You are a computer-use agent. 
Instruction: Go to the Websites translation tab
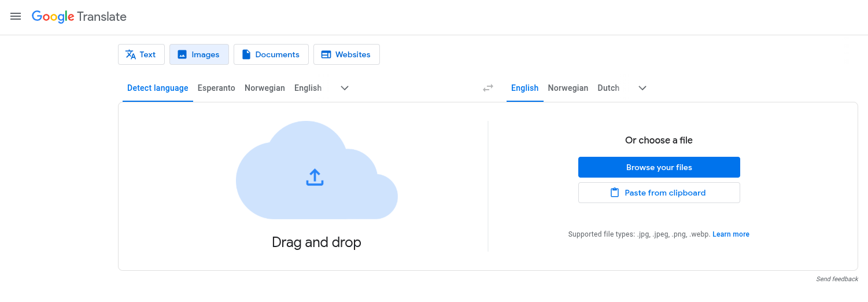coord(346,54)
